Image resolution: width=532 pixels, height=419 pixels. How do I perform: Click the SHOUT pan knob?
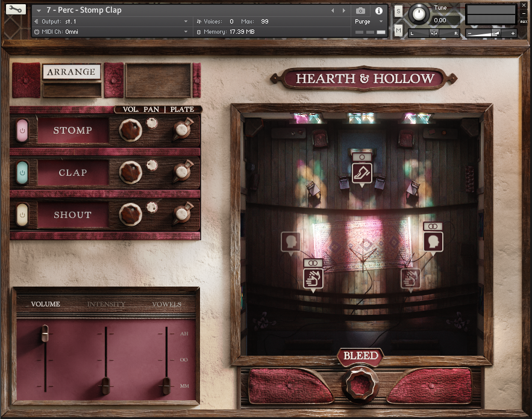(x=152, y=208)
